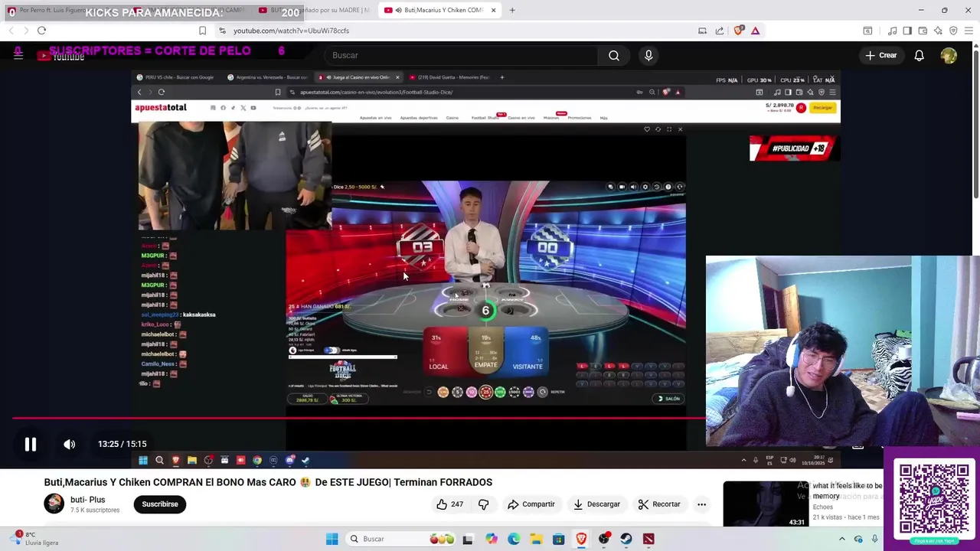Open Brave browser from the taskbar
Viewport: 980px width, 551px height.
tap(581, 539)
